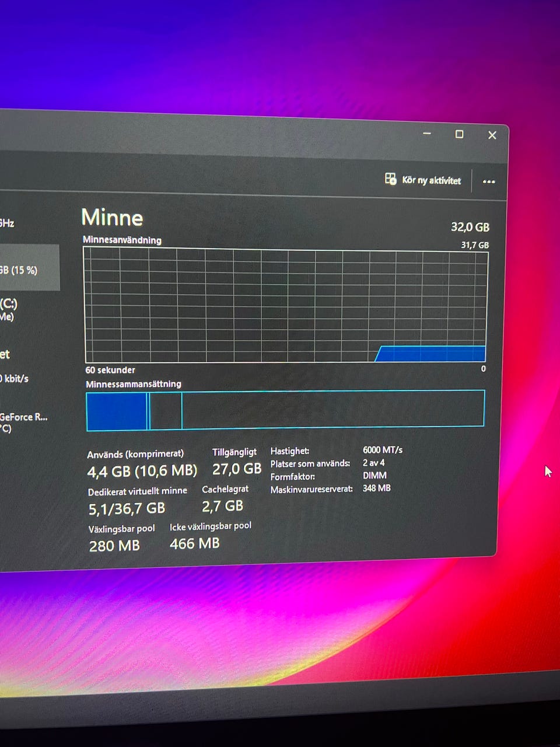Click the 'Platser som används:' label
The width and height of the screenshot is (560, 747).
click(x=310, y=464)
